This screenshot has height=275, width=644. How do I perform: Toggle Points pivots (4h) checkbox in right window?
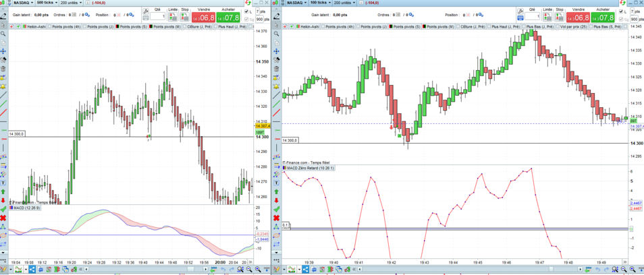tap(323, 27)
